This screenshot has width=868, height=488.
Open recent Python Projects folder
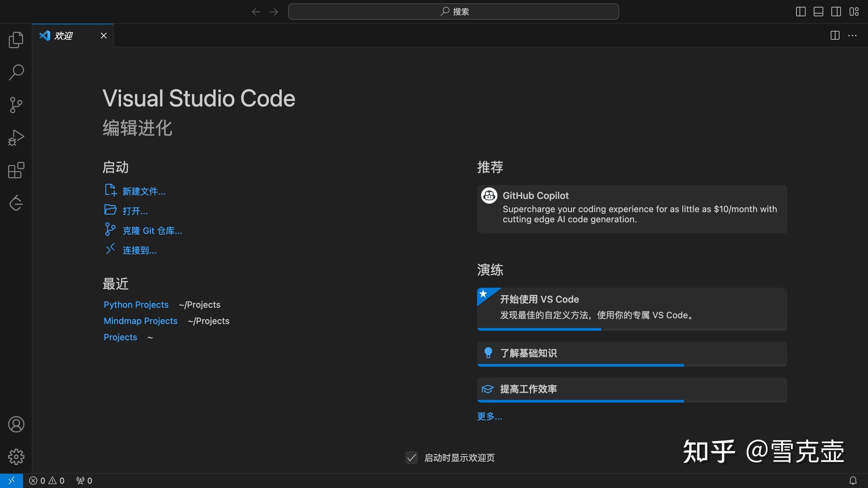click(x=136, y=304)
